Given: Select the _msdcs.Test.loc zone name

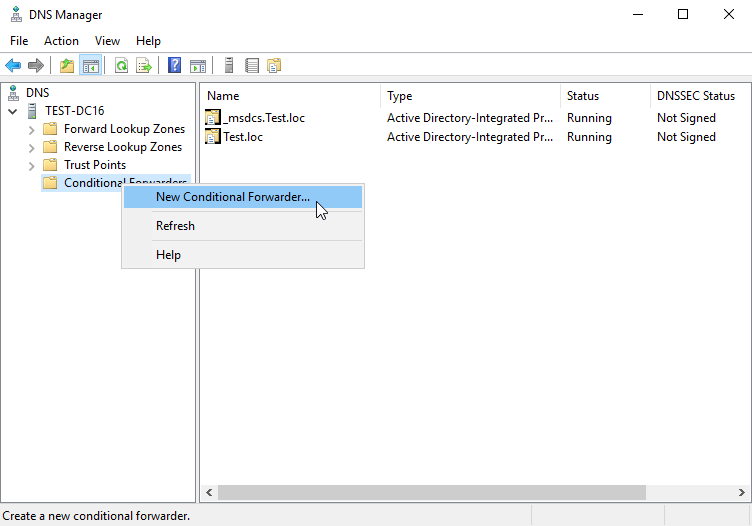Looking at the screenshot, I should (x=264, y=118).
